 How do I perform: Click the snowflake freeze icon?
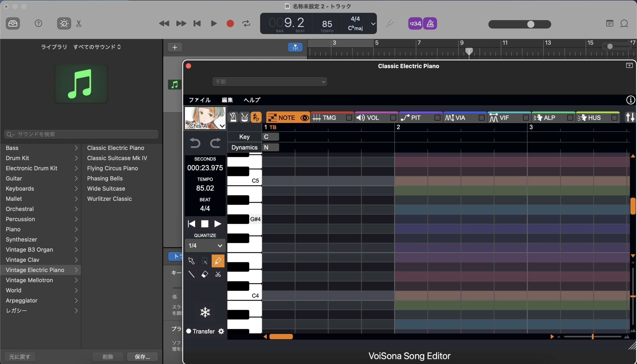click(x=205, y=312)
